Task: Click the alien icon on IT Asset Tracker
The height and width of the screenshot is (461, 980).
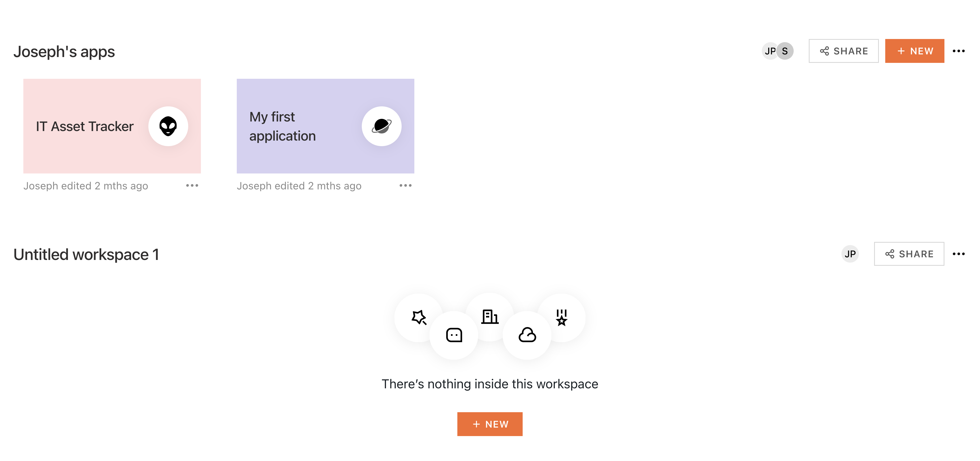Action: click(x=167, y=126)
